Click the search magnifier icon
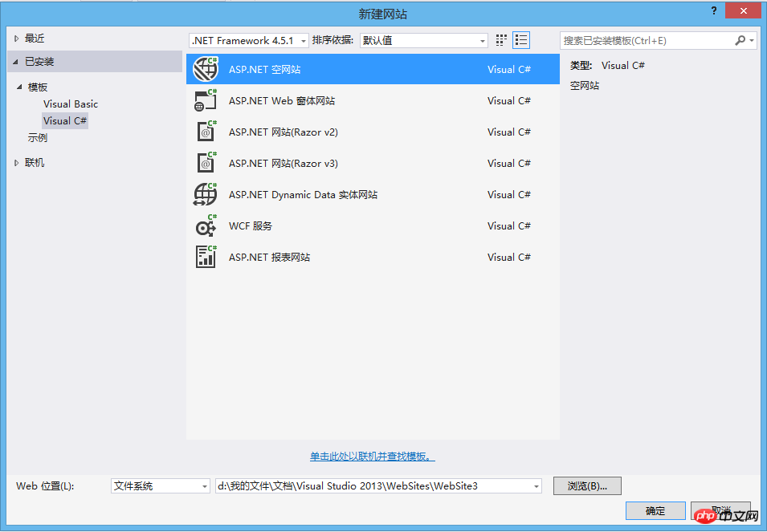This screenshot has width=767, height=532. click(740, 41)
